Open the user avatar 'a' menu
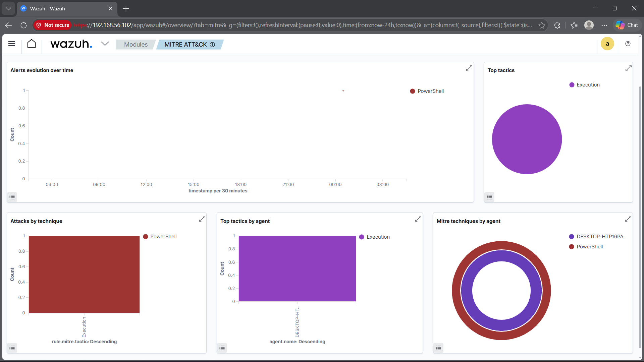This screenshot has width=644, height=362. tap(607, 44)
